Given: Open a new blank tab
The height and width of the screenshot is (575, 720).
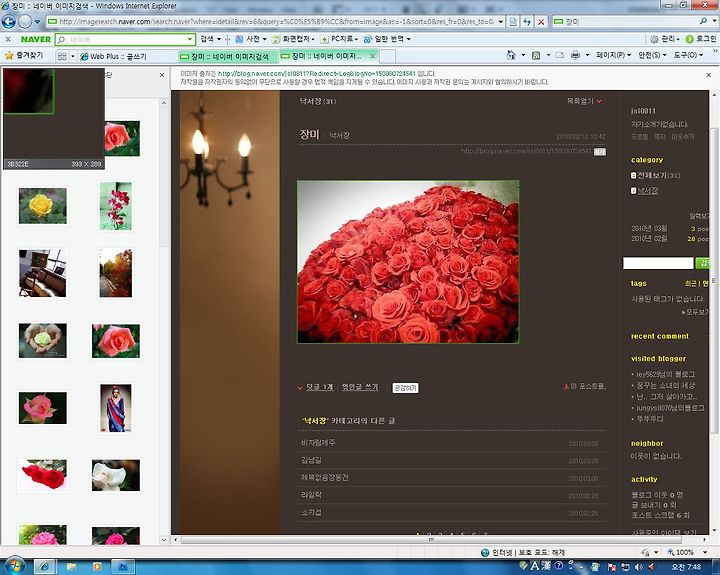Looking at the screenshot, I should click(388, 56).
